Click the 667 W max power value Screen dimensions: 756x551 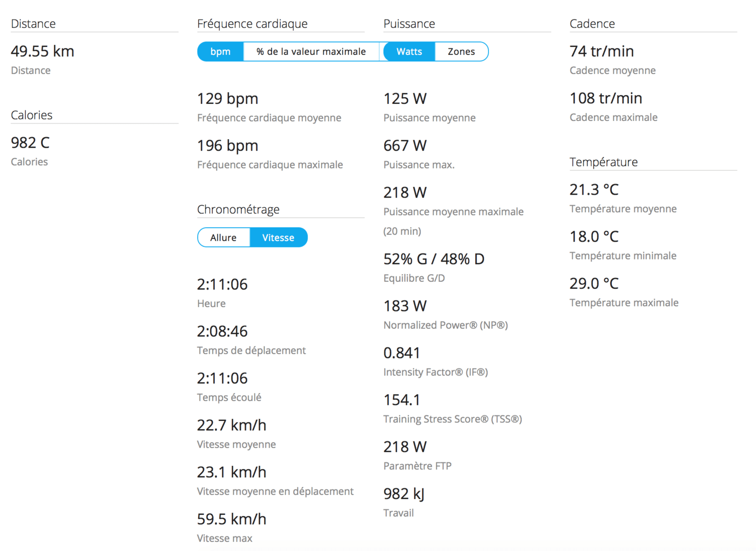pos(405,146)
